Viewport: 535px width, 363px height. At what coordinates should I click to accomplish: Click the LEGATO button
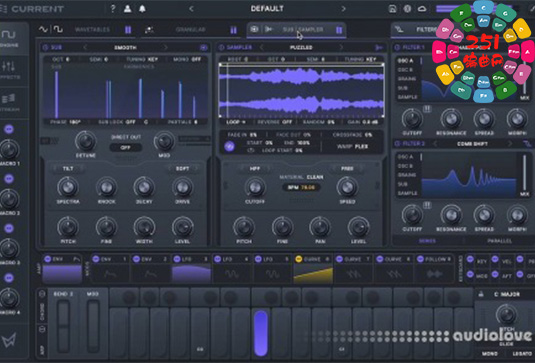pos(522,354)
